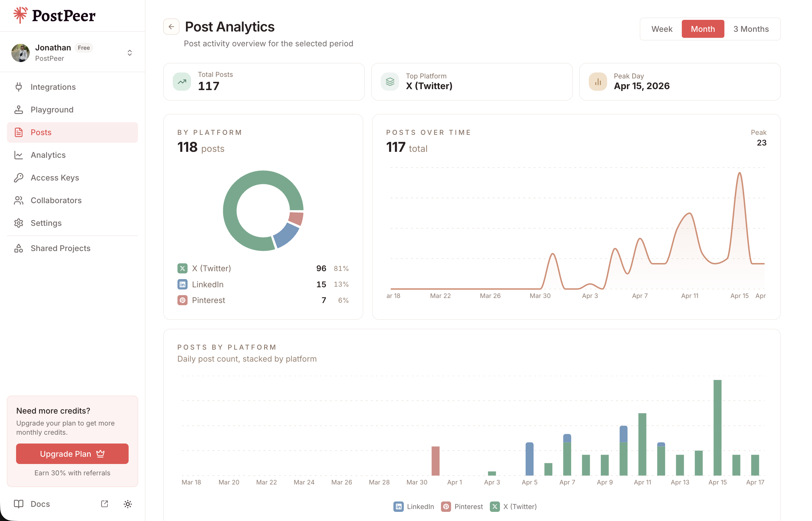Click the tallest Apr 15 bar
This screenshot has width=812, height=521.
717,428
